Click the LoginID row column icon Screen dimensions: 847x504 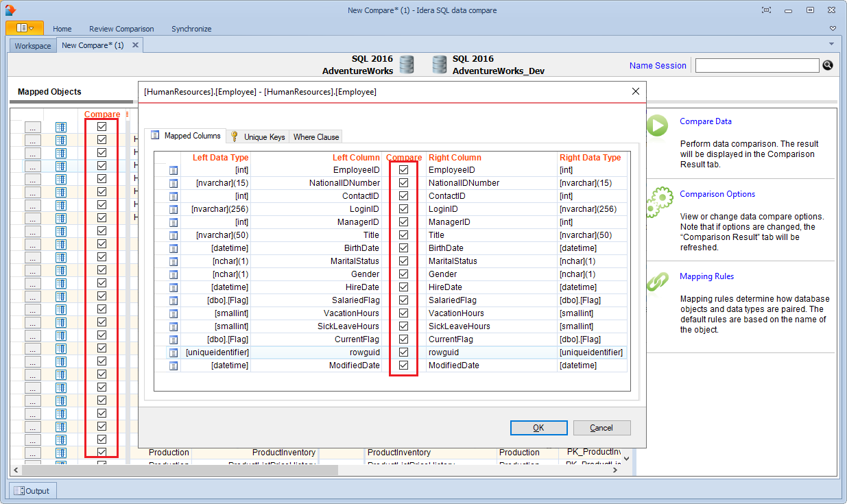(174, 209)
